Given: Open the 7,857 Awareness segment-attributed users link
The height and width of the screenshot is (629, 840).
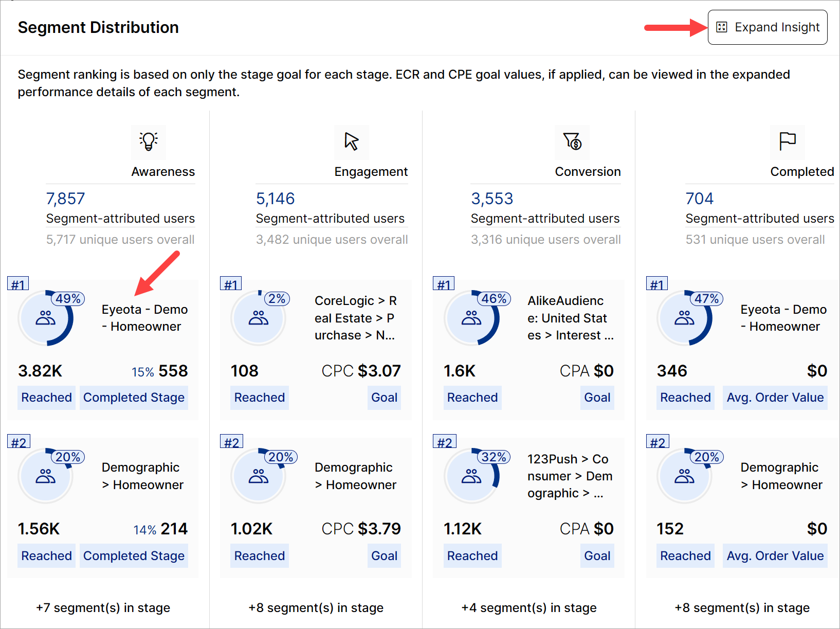Looking at the screenshot, I should (65, 199).
